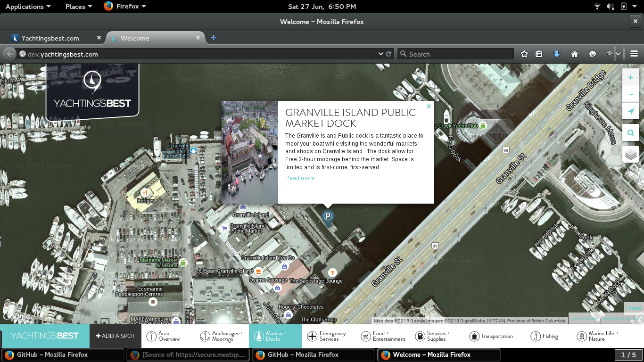Click the Add a Spot button

point(116,336)
